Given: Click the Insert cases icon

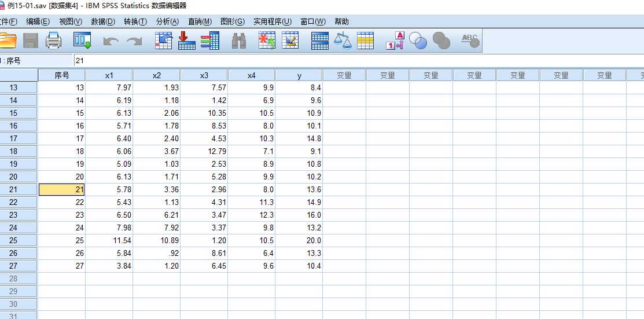Looking at the screenshot, I should (267, 41).
